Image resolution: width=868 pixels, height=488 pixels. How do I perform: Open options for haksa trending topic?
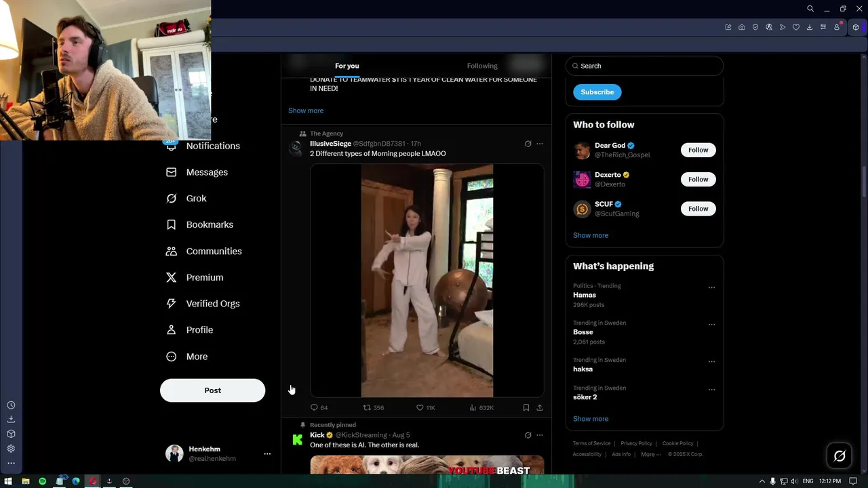click(711, 362)
